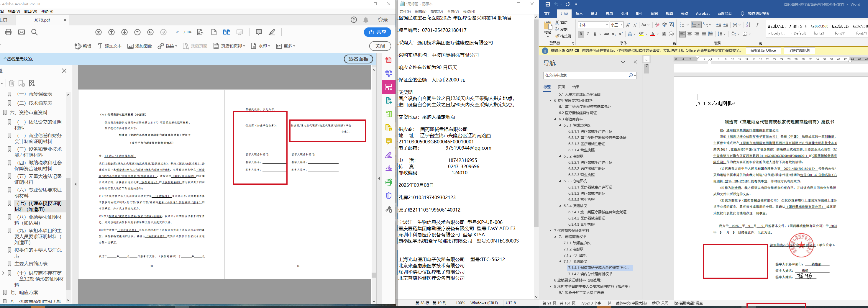This screenshot has height=308, width=868.
Task: Open Acrobat signature panel button
Action: pyautogui.click(x=358, y=59)
